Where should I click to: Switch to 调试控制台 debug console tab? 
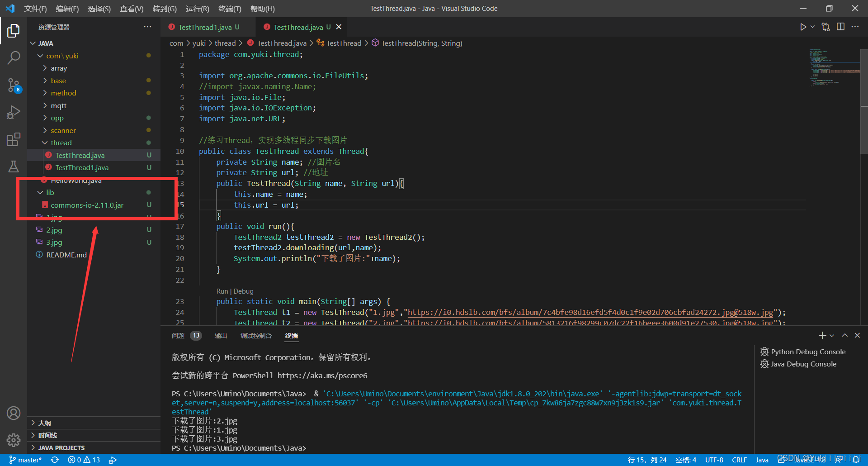(256, 336)
